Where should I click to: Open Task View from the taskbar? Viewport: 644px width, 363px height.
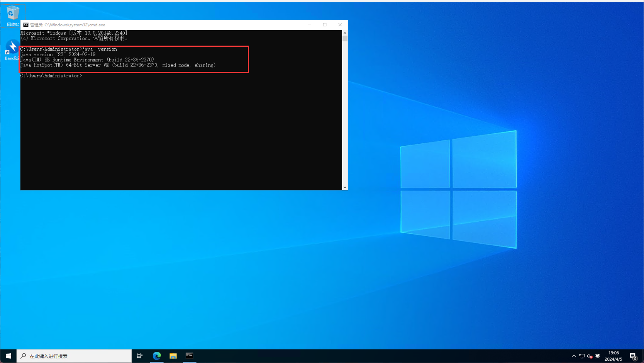140,356
